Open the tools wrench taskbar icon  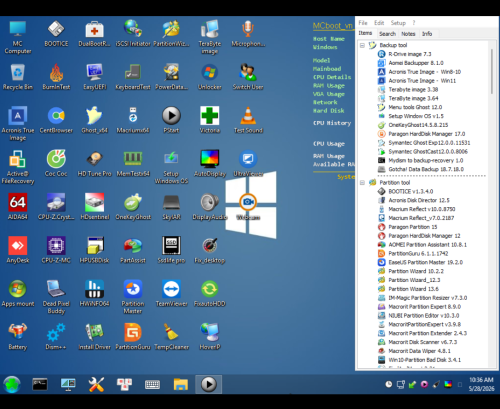(x=96, y=384)
